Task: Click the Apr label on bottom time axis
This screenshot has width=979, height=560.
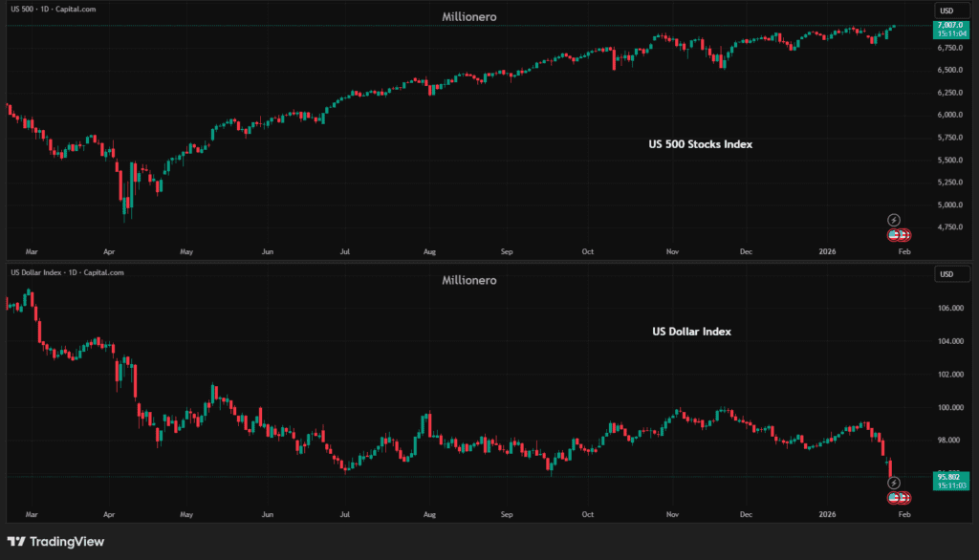Action: pos(108,514)
